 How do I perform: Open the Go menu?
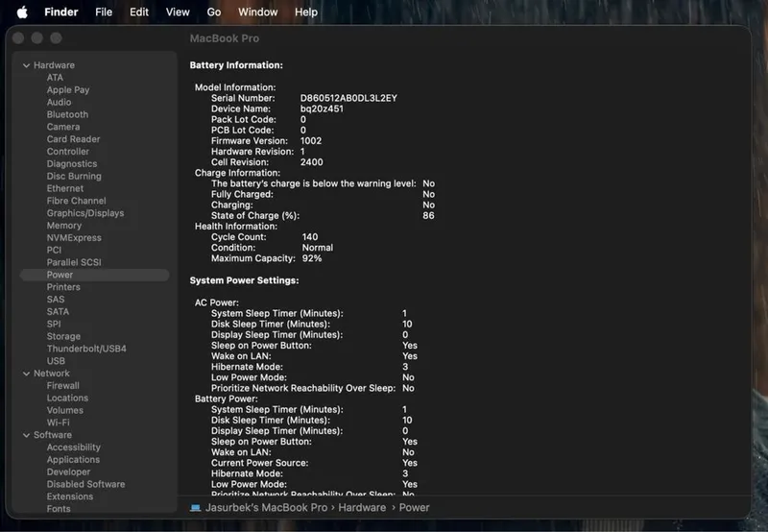tap(213, 12)
